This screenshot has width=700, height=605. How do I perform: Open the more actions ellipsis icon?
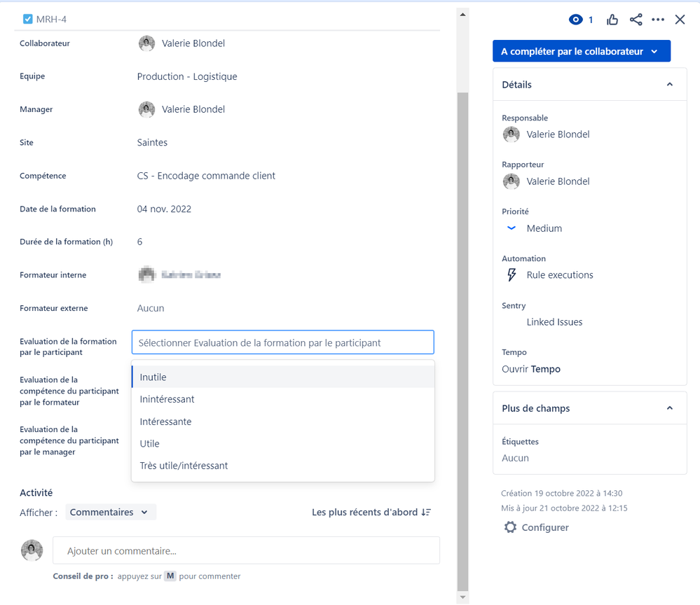(658, 20)
